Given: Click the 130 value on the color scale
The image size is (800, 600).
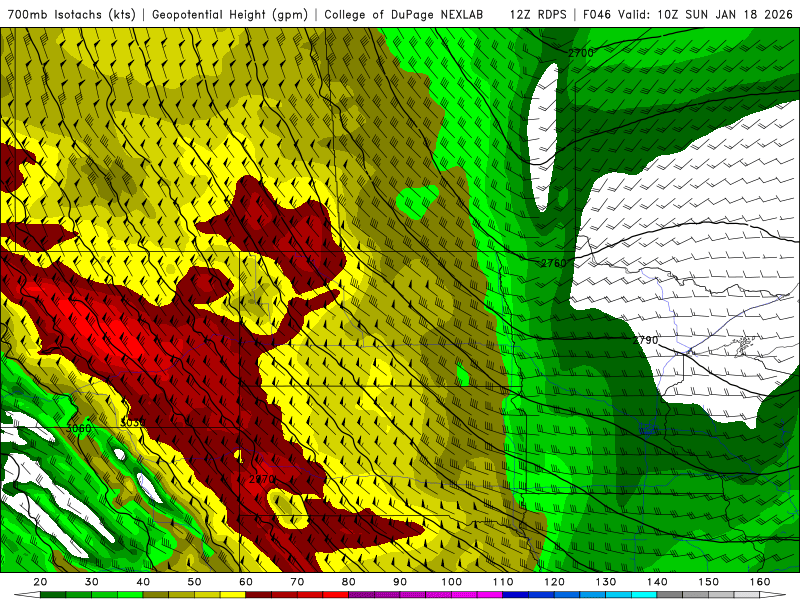Looking at the screenshot, I should 606,582.
